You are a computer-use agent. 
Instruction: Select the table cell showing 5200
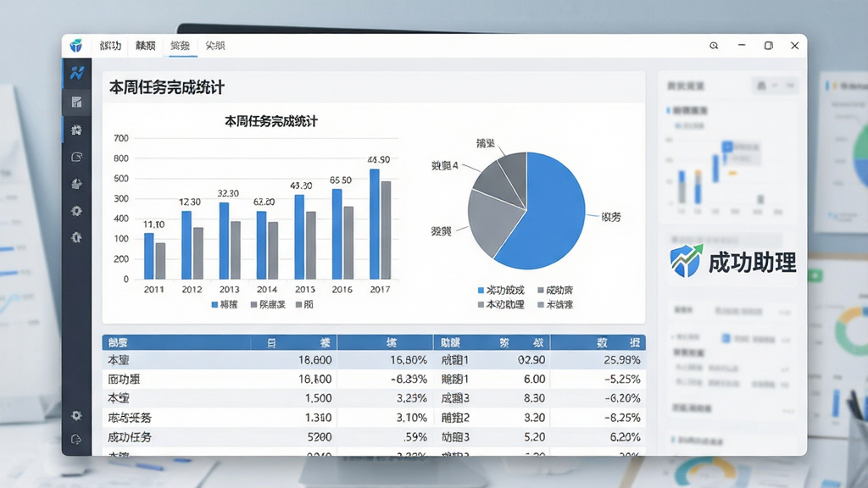click(320, 437)
